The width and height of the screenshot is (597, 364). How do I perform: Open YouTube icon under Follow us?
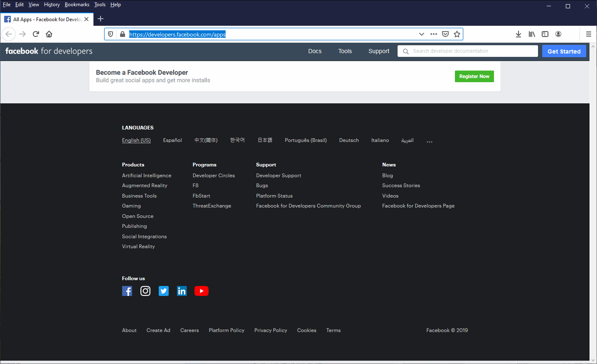click(201, 291)
